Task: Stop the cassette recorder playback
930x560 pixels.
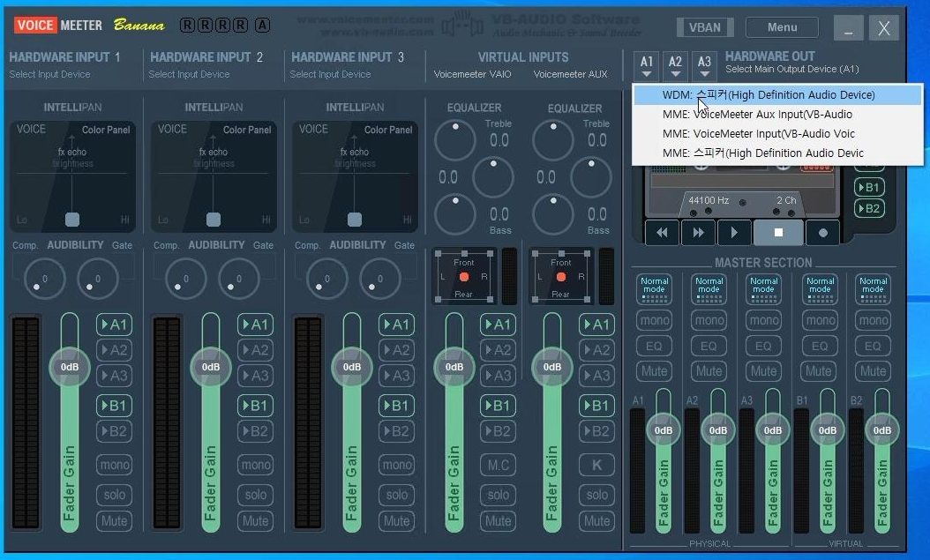Action: pos(778,232)
